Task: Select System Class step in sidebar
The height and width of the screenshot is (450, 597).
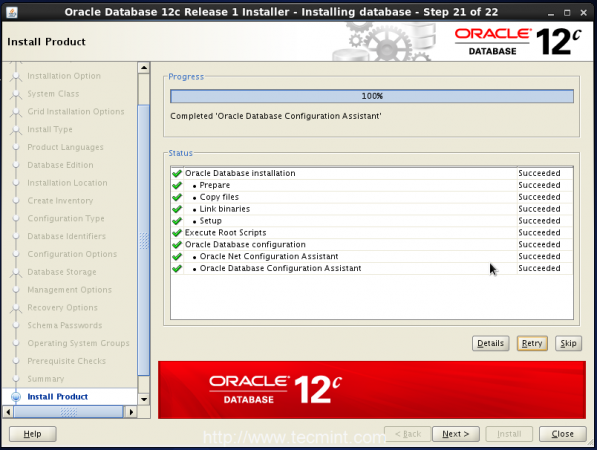Action: [x=53, y=94]
